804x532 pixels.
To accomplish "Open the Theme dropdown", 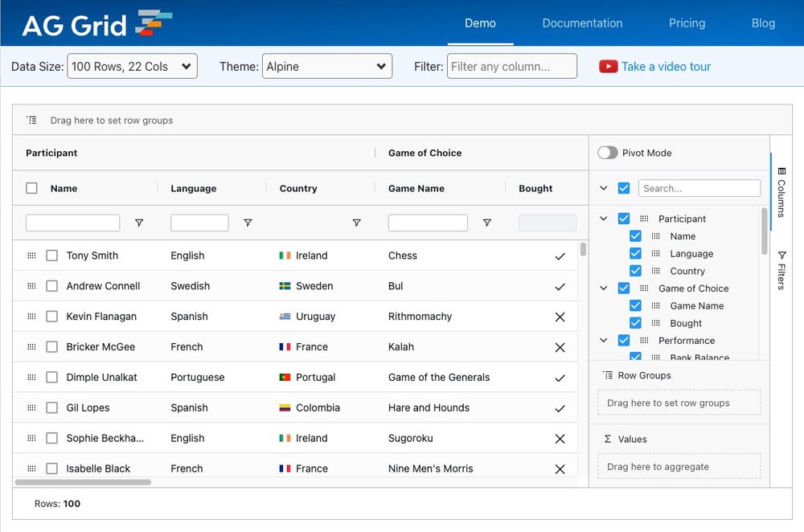I will click(327, 67).
